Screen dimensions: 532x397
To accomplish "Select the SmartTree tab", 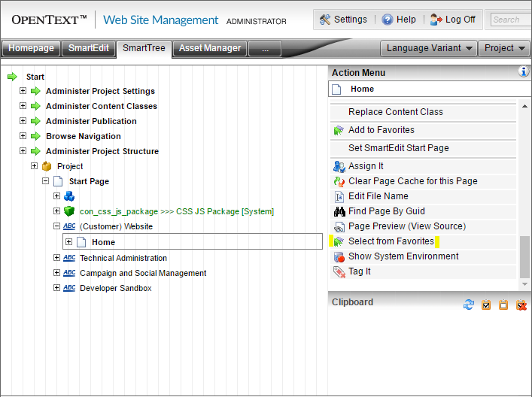I will [144, 48].
